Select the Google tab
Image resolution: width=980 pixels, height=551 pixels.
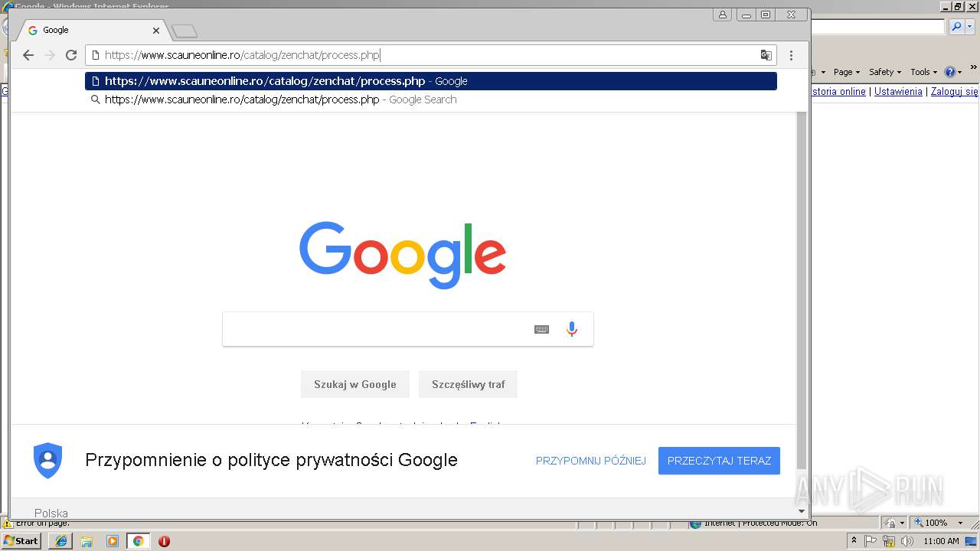click(x=92, y=31)
